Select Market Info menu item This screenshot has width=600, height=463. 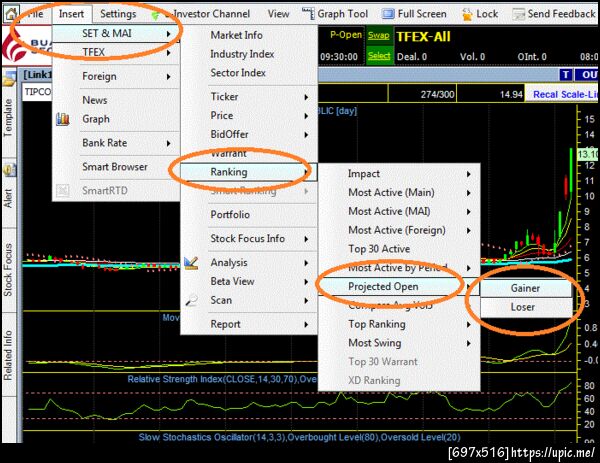pos(249,35)
